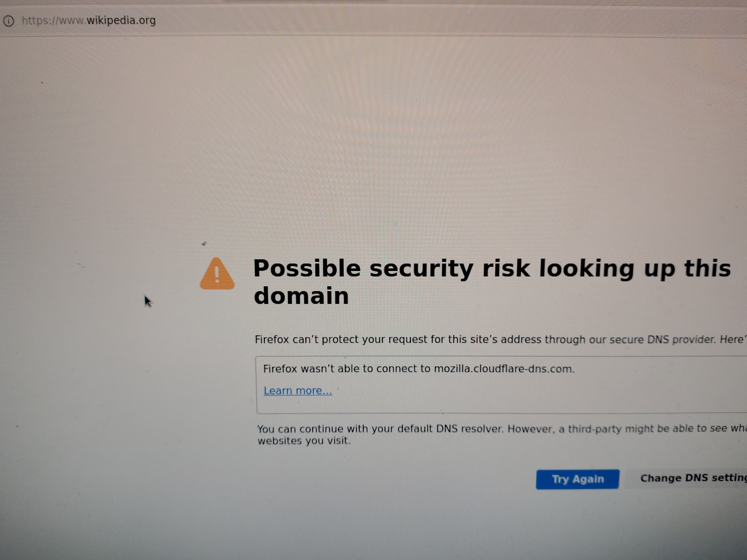Click the orange warning triangle icon
This screenshot has width=747, height=560.
click(217, 273)
